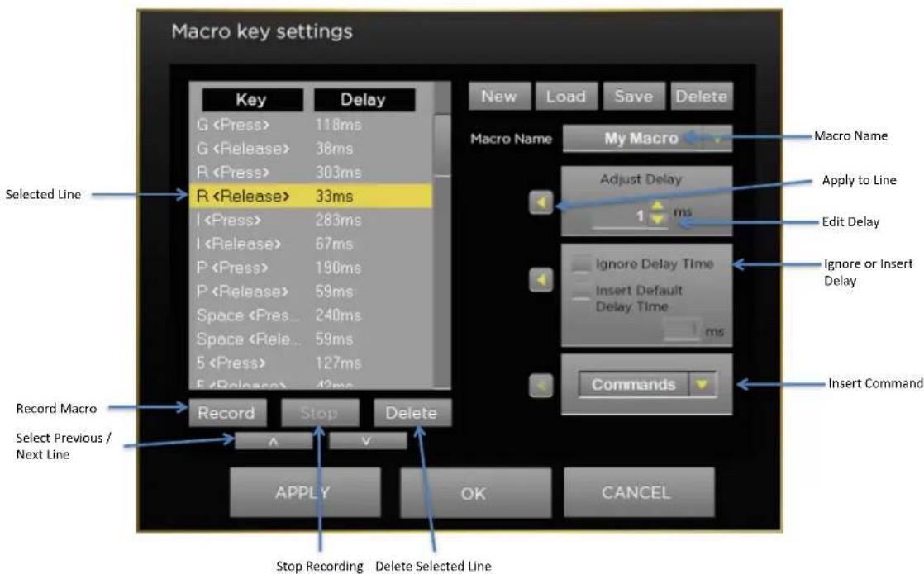Viewport: 924px width, 574px height.
Task: Select the 5 <Press> row
Action: (311, 363)
